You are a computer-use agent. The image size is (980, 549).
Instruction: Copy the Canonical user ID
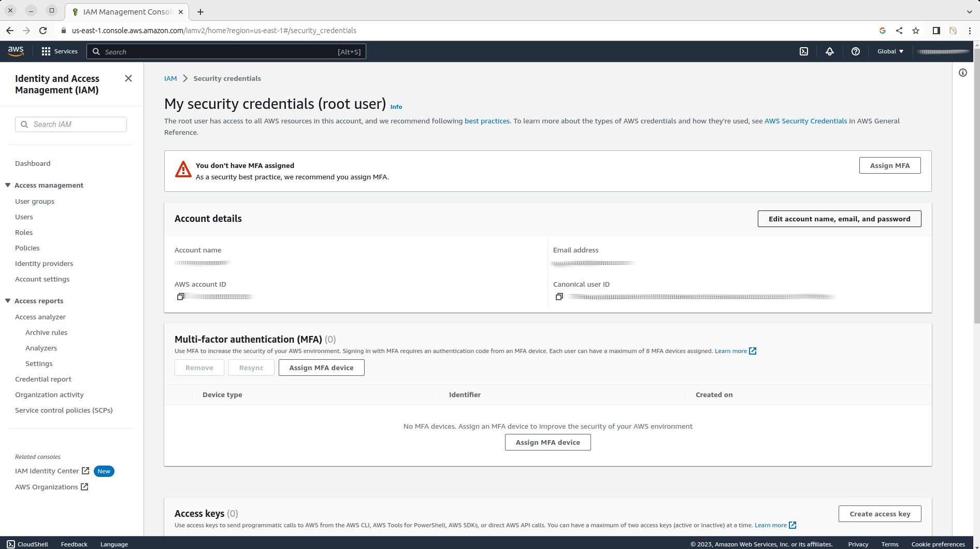(559, 297)
